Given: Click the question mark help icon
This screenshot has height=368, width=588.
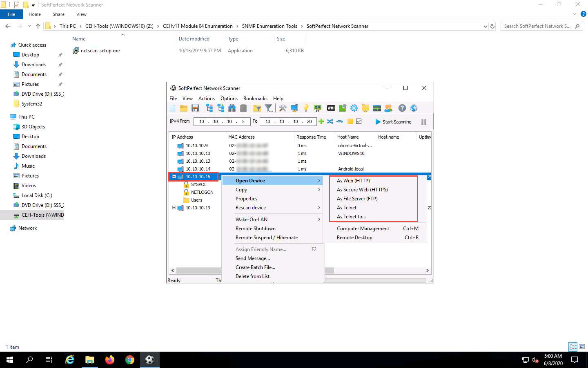Looking at the screenshot, I should pos(402,108).
